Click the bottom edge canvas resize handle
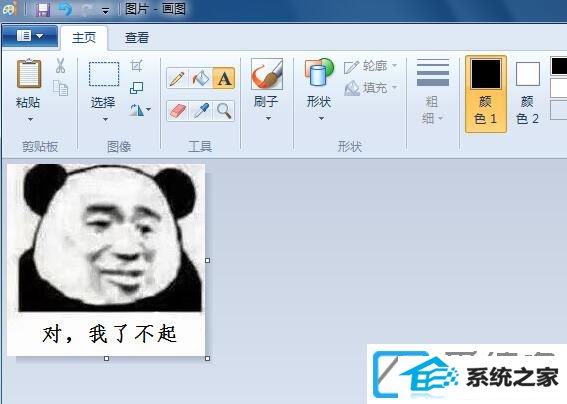Viewport: 567px width, 404px height. coord(106,358)
